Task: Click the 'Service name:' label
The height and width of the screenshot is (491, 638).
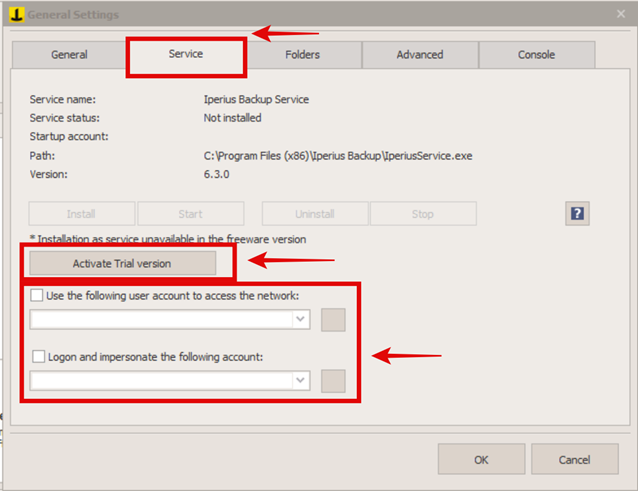Action: [63, 100]
